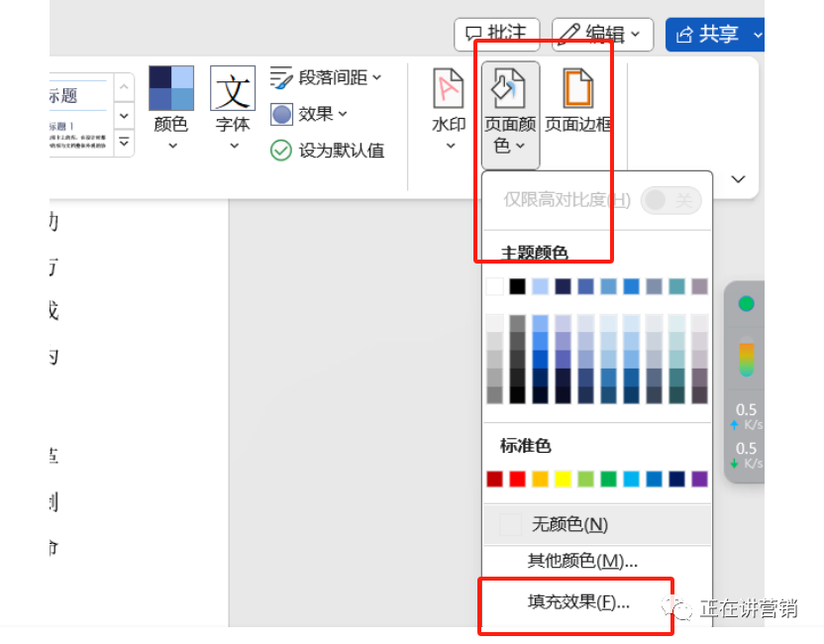Open the Editing (编辑) mode dropdown
Screen dimensions: 824x644
point(602,34)
